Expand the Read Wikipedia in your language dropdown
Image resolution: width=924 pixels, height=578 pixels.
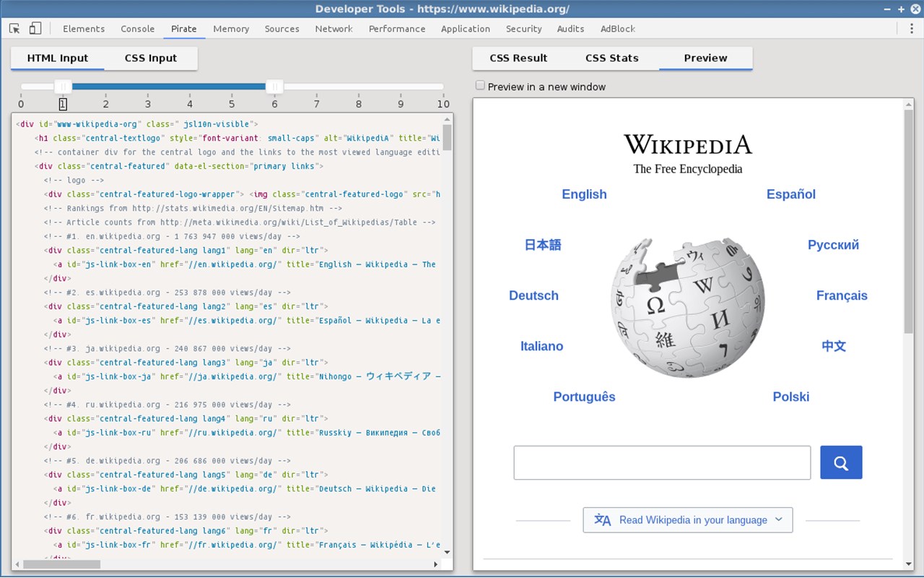pyautogui.click(x=688, y=520)
